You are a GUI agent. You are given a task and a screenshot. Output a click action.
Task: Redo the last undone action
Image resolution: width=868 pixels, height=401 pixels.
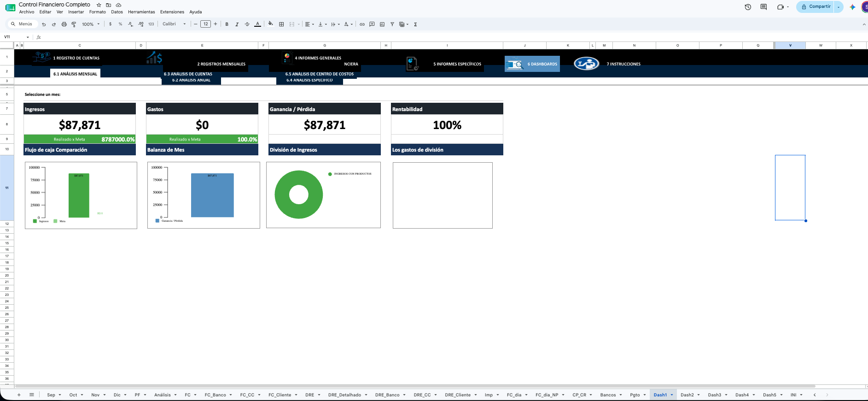54,24
